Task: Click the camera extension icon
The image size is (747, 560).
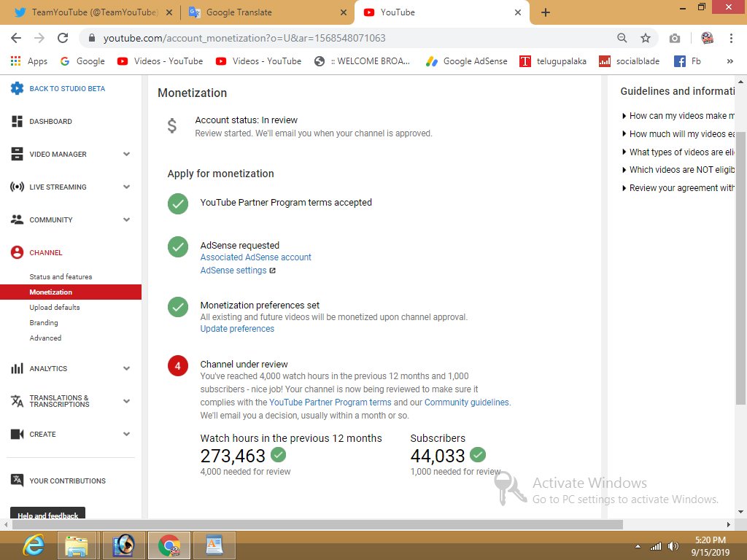Action: [675, 38]
